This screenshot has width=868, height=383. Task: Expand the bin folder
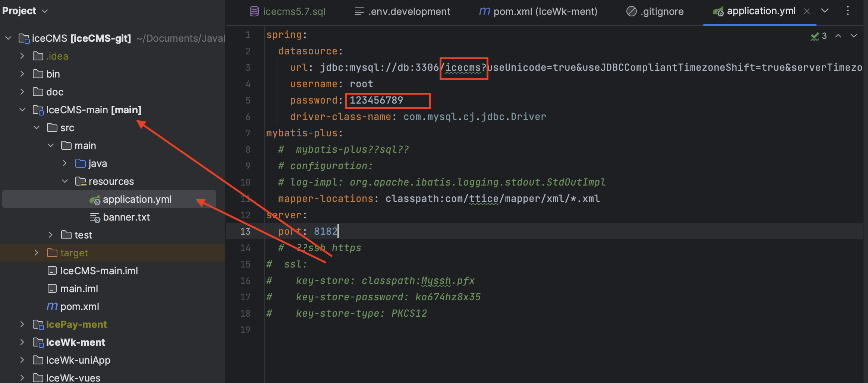click(x=22, y=74)
